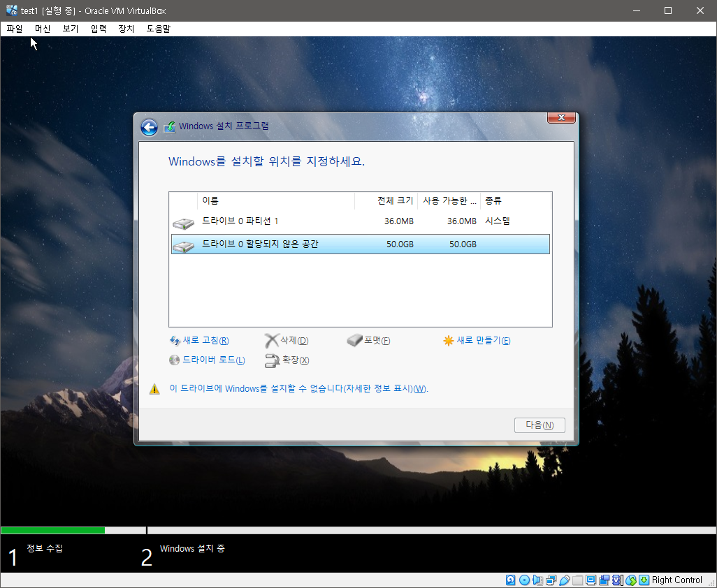Click the optical disc status icon
The height and width of the screenshot is (588, 717).
tap(525, 580)
